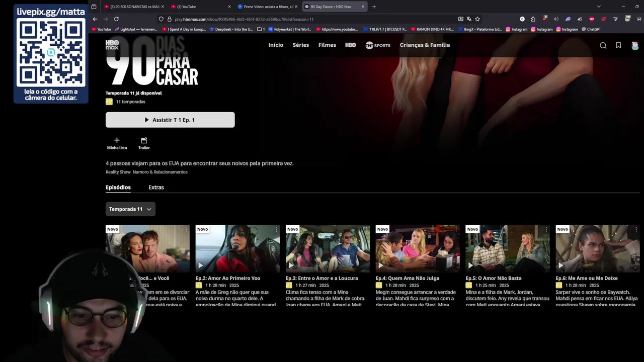The height and width of the screenshot is (362, 644).
Task: Switch to the Extras tab
Action: tap(156, 187)
